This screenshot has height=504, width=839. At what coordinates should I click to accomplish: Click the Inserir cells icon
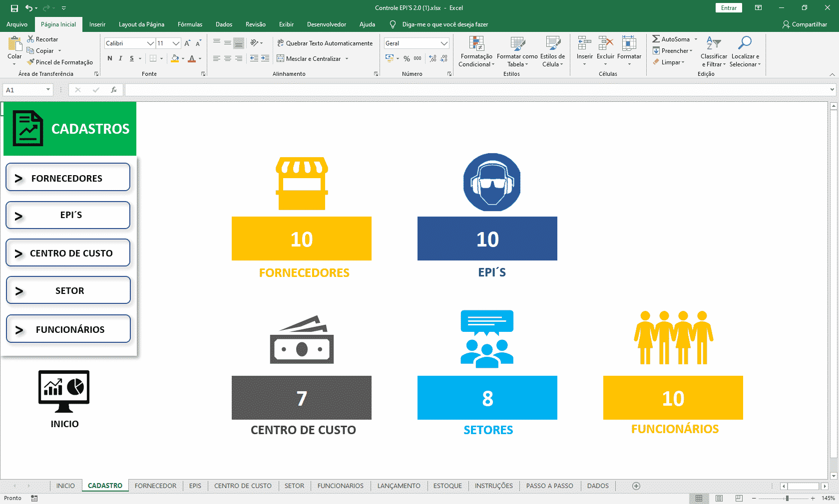[584, 43]
